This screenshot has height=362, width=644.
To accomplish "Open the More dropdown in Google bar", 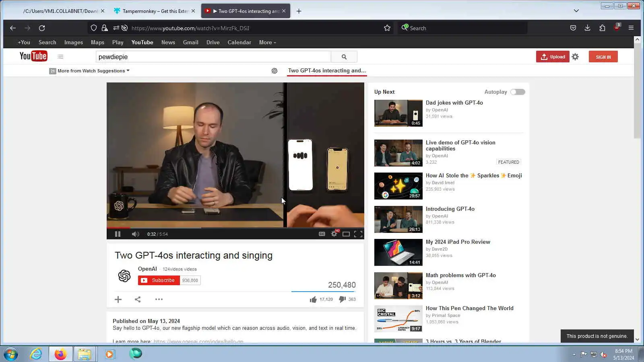I will tap(267, 42).
